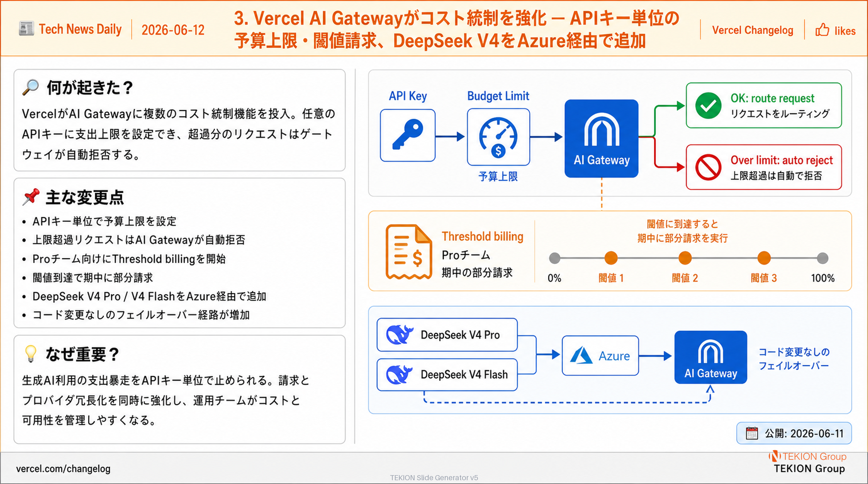Click the 閾値 2 marker on the threshold line

pyautogui.click(x=685, y=258)
